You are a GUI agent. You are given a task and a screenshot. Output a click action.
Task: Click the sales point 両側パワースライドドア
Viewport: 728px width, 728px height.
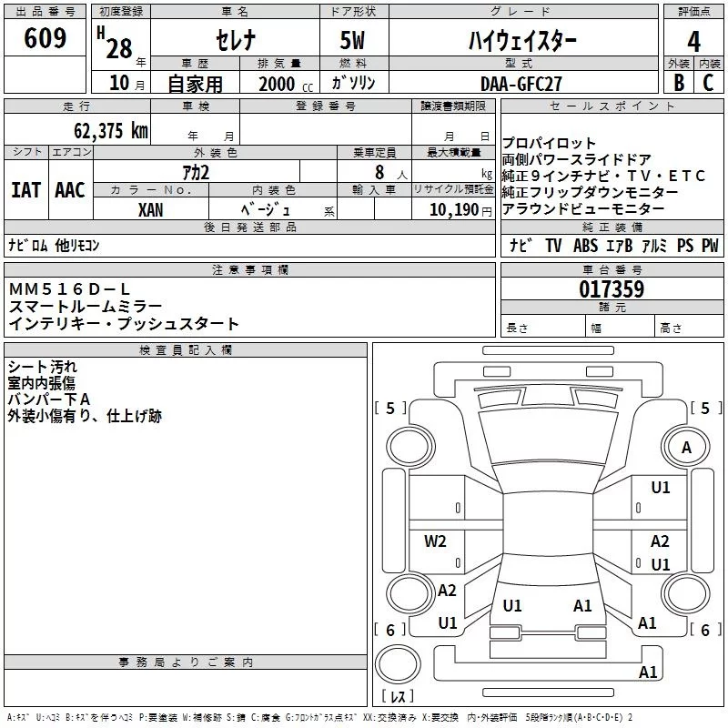pos(576,159)
